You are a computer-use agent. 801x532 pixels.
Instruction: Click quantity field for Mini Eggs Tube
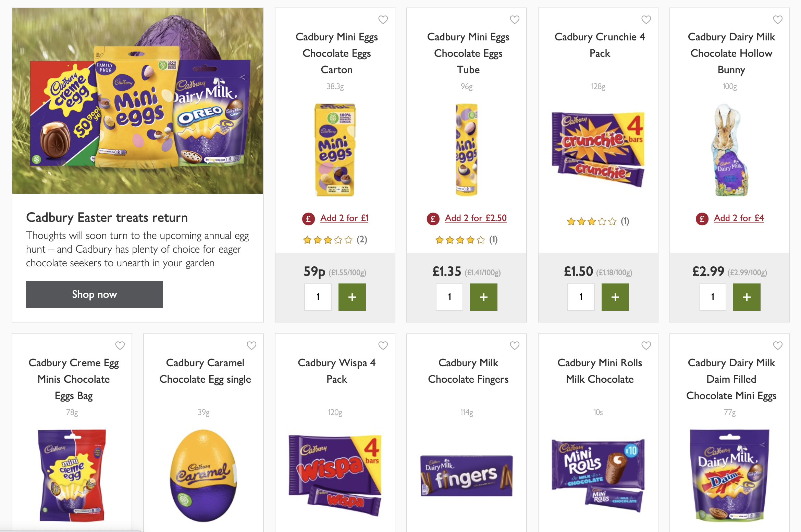(x=449, y=297)
